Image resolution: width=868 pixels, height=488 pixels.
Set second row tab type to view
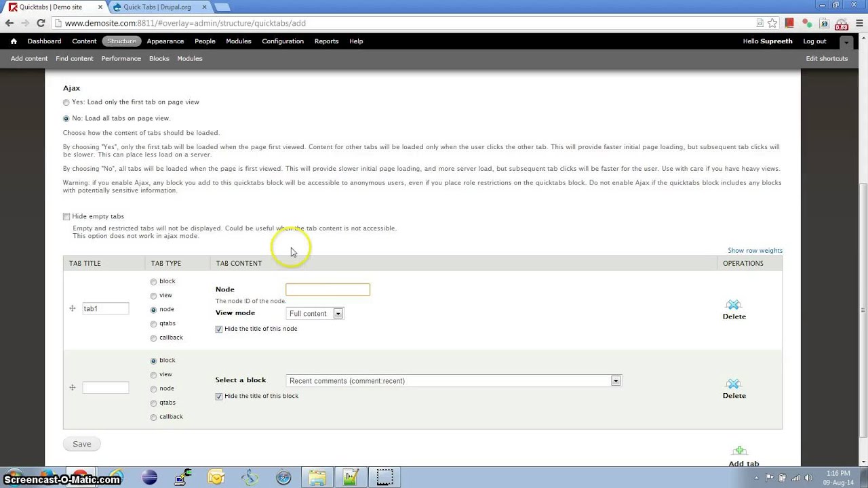tap(154, 375)
